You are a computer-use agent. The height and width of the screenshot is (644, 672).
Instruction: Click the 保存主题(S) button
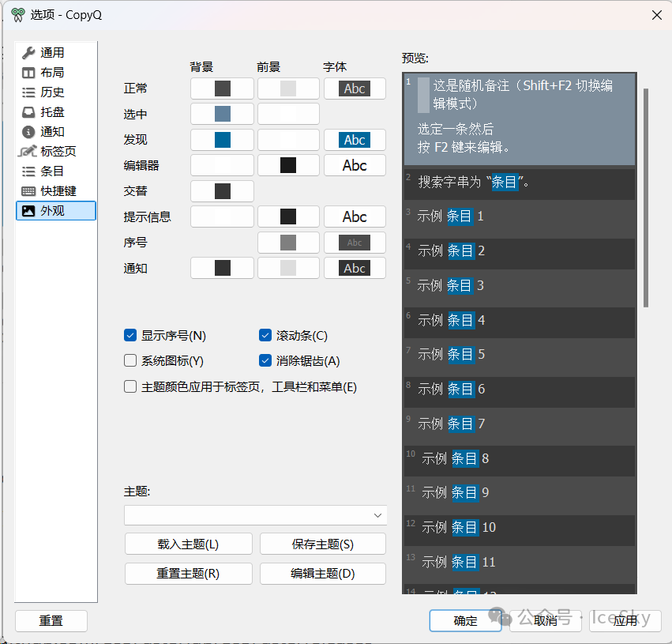(322, 544)
